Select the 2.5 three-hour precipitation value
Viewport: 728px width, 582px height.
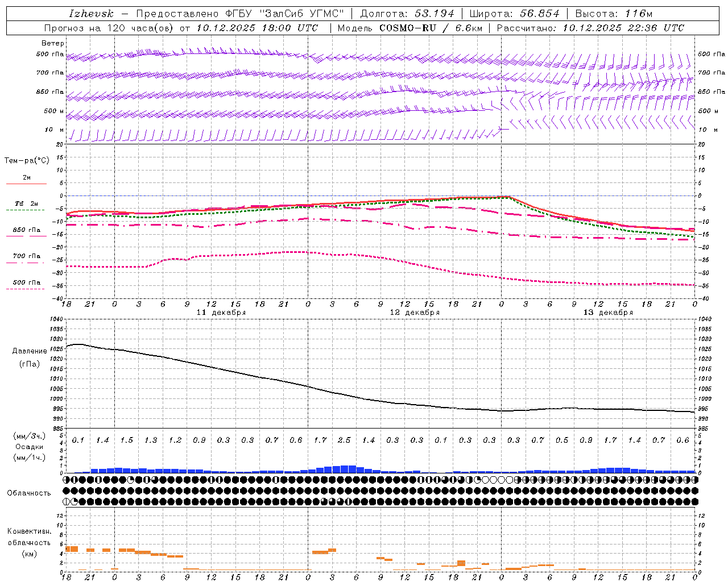[344, 440]
